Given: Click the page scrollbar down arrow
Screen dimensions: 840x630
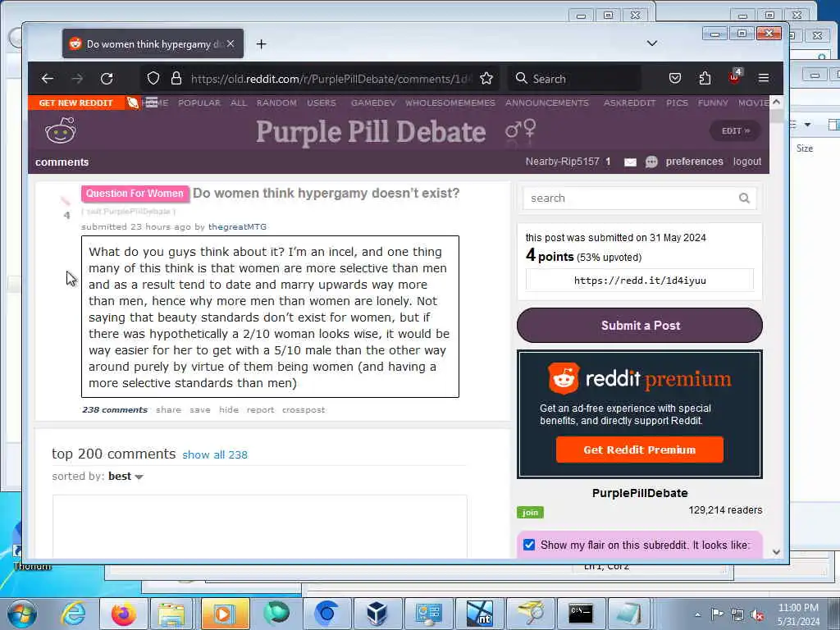Looking at the screenshot, I should (776, 552).
